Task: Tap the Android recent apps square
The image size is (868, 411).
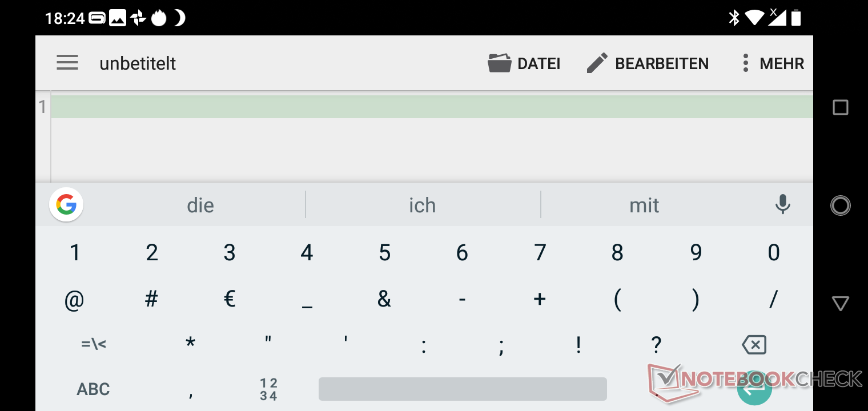Action: click(841, 107)
